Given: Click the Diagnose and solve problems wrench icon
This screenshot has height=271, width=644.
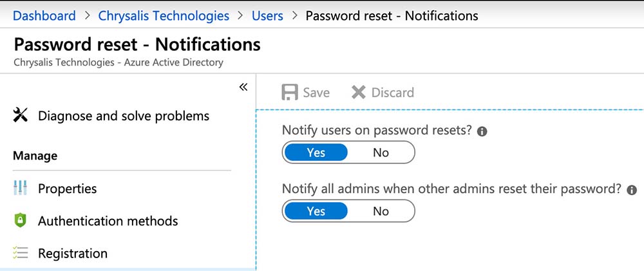Looking at the screenshot, I should [x=21, y=116].
